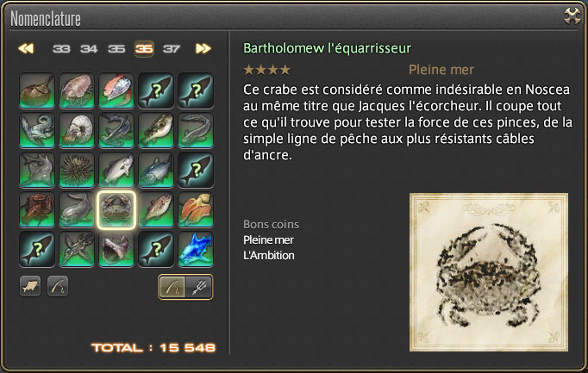The image size is (588, 373).
Task: Toggle the spearfishing trident mode button
Action: (199, 287)
